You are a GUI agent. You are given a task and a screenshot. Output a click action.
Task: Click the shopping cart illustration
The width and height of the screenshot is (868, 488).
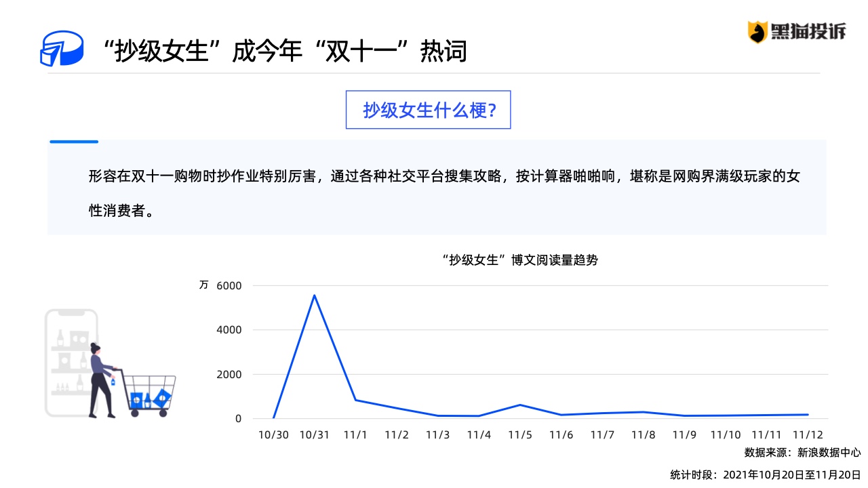coord(149,394)
